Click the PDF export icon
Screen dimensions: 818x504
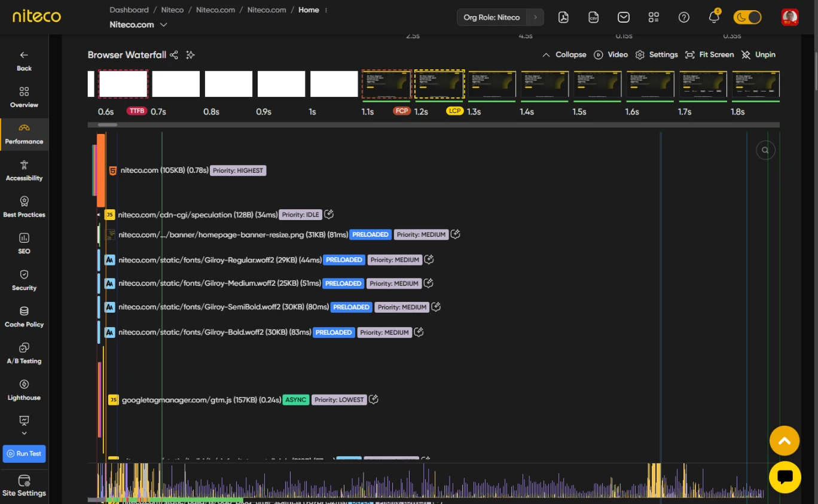click(x=563, y=17)
